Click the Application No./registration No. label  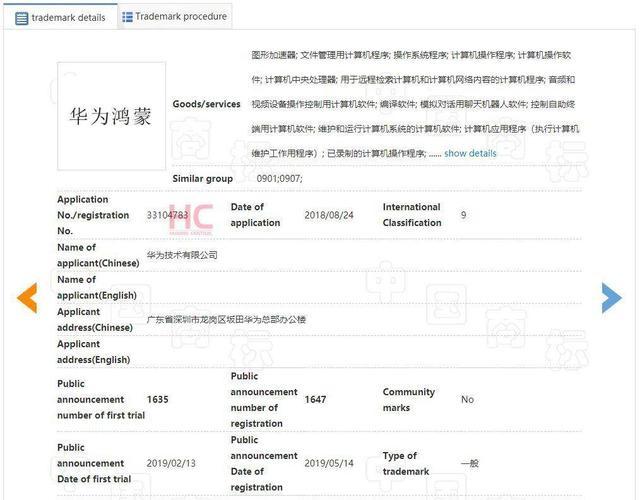pyautogui.click(x=93, y=215)
